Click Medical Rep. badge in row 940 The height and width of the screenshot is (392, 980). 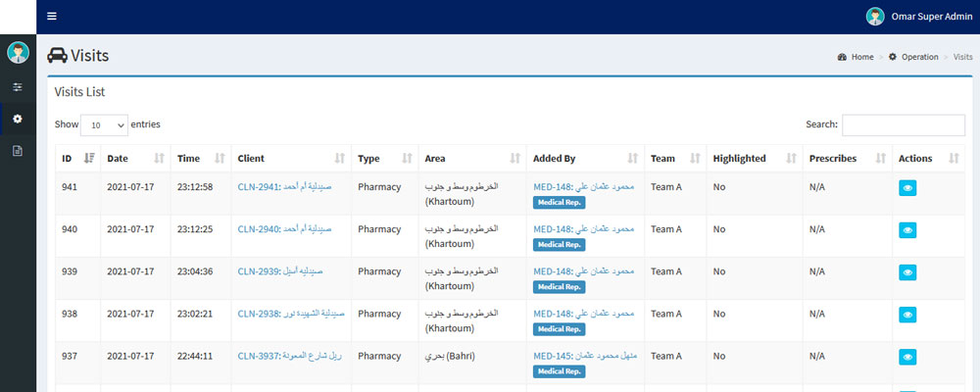coord(559,244)
